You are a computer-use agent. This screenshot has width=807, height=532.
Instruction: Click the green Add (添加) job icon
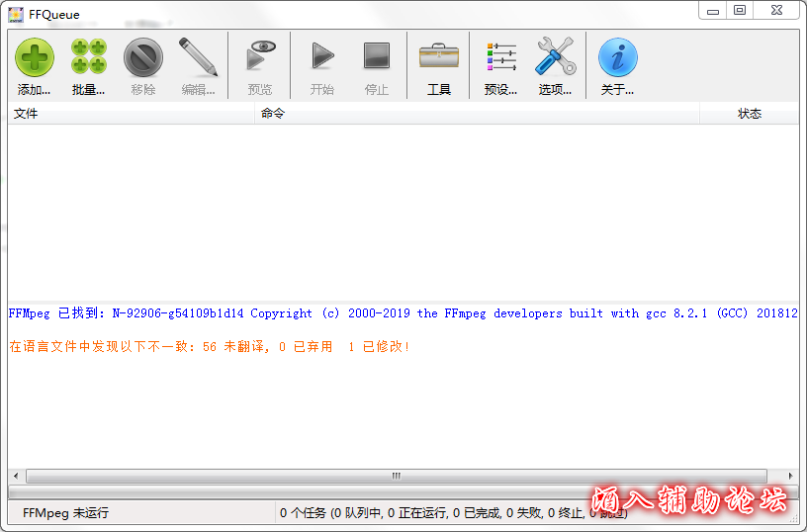34,57
